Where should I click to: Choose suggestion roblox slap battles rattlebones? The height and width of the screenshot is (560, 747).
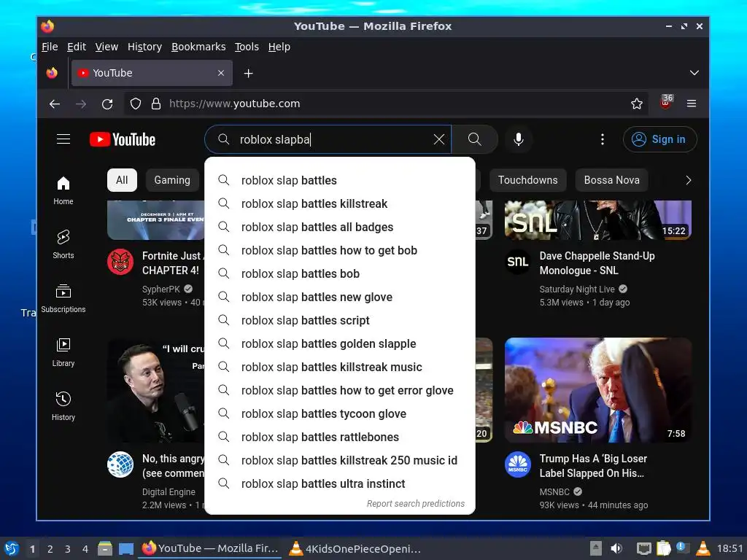tap(340, 437)
